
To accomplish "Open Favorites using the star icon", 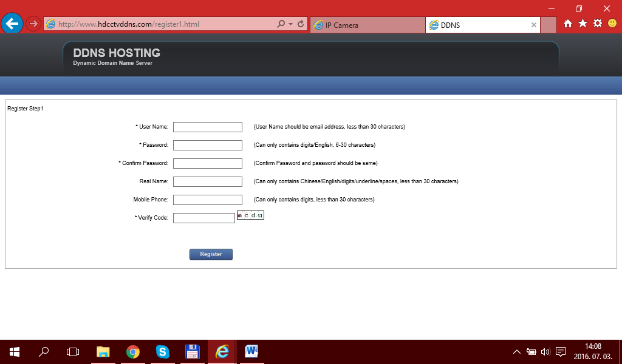I will point(583,24).
